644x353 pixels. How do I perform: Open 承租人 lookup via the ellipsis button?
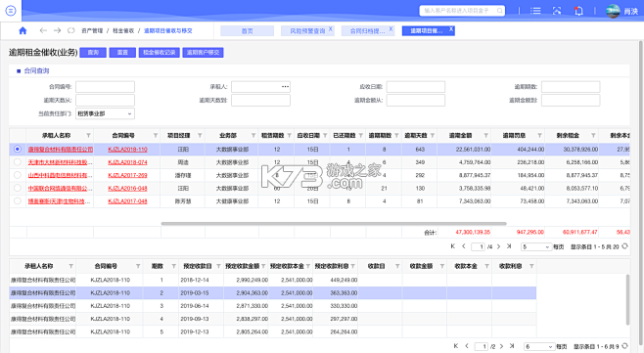tap(285, 87)
